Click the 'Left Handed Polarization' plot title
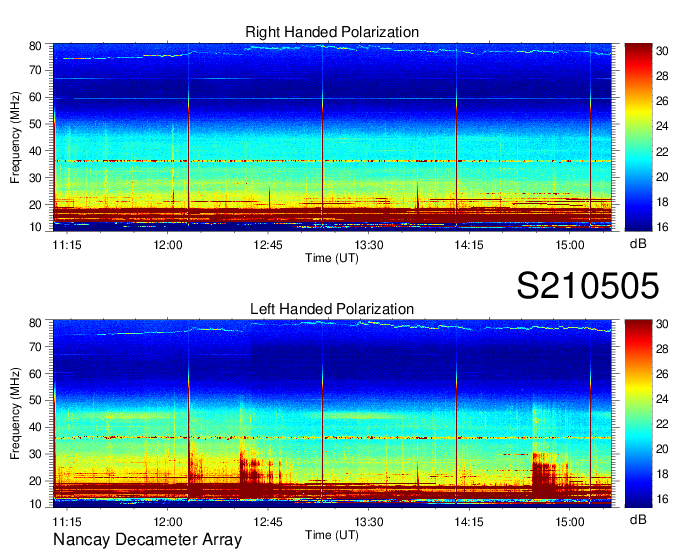Screen dimensions: 680x552 coord(332,309)
